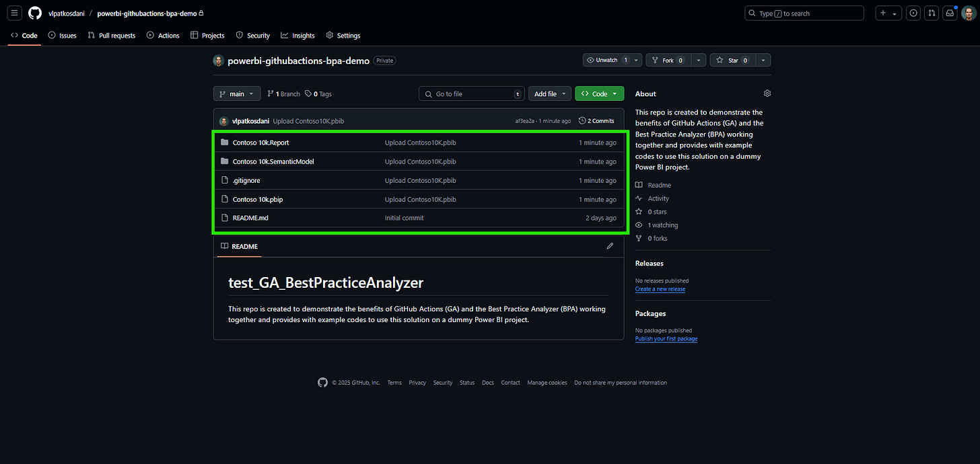Focus the Go to file search box
Screen dimensions: 980x464
(x=471, y=94)
